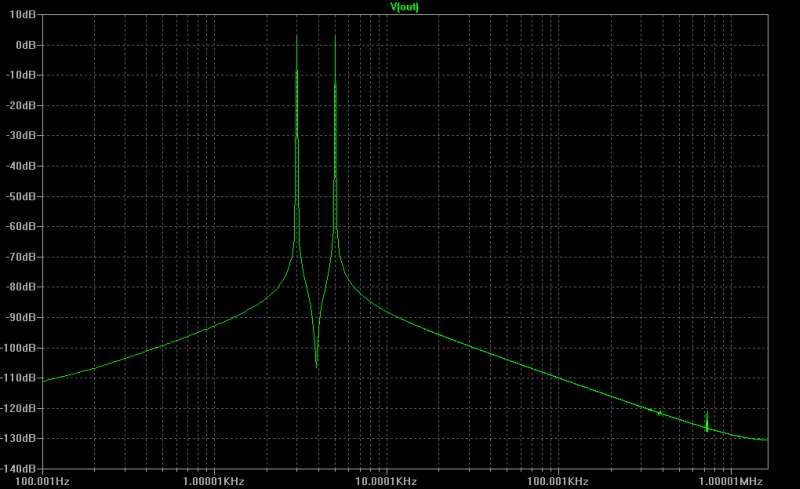
Task: Click the -140dB axis label
Action: (19, 468)
